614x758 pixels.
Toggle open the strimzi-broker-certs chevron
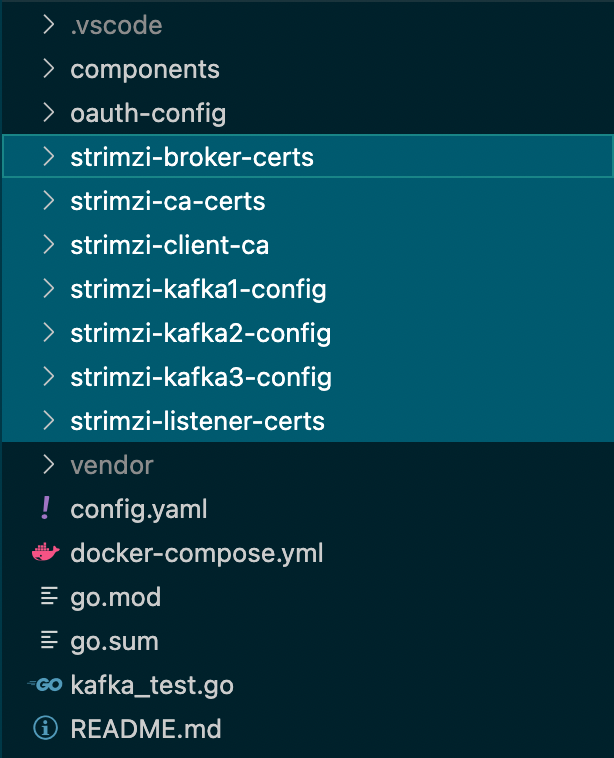tap(47, 157)
